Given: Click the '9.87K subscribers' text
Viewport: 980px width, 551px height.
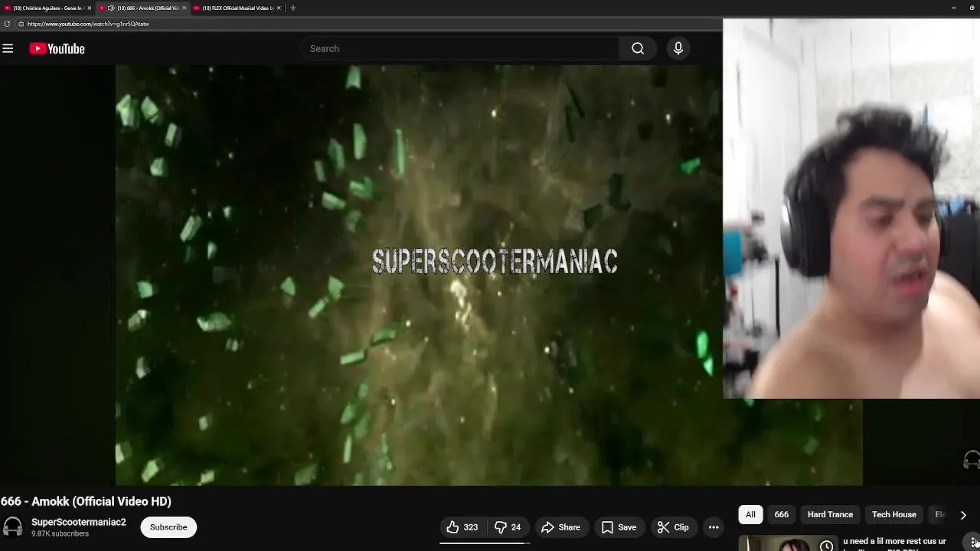Looking at the screenshot, I should point(60,533).
